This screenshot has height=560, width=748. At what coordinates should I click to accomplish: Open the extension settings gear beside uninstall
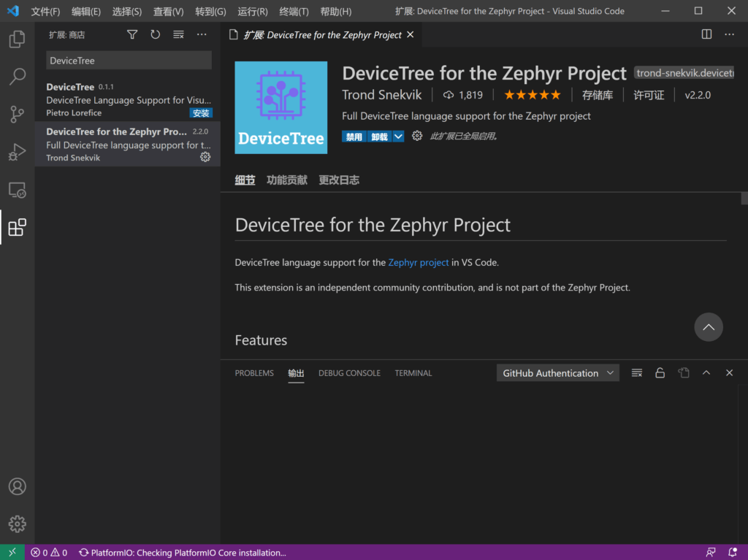(x=417, y=136)
